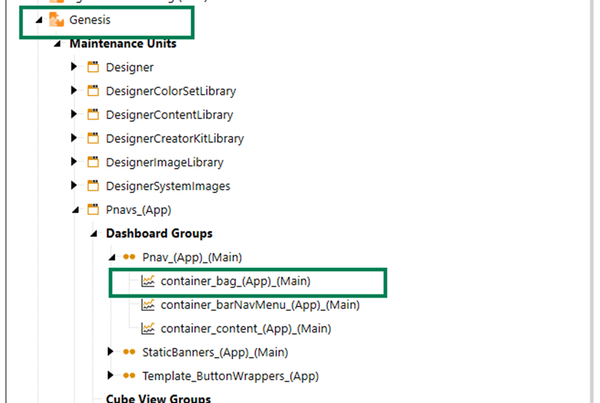Click the DesignerColorSetLibrary unit icon
The height and width of the screenshot is (403, 600).
(x=93, y=91)
